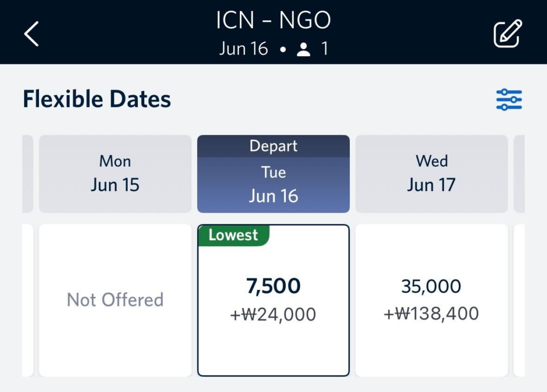This screenshot has width=547, height=392.
Task: Click the Not Offered fare cell
Action: [115, 300]
